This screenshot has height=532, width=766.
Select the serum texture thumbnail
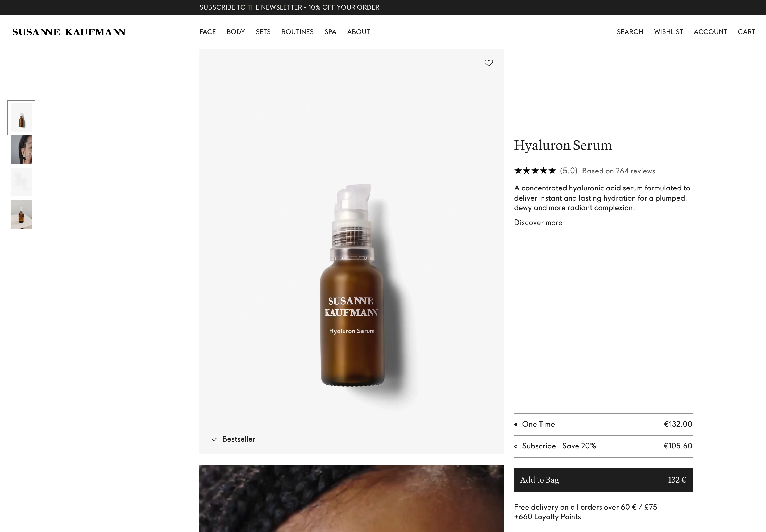click(21, 182)
